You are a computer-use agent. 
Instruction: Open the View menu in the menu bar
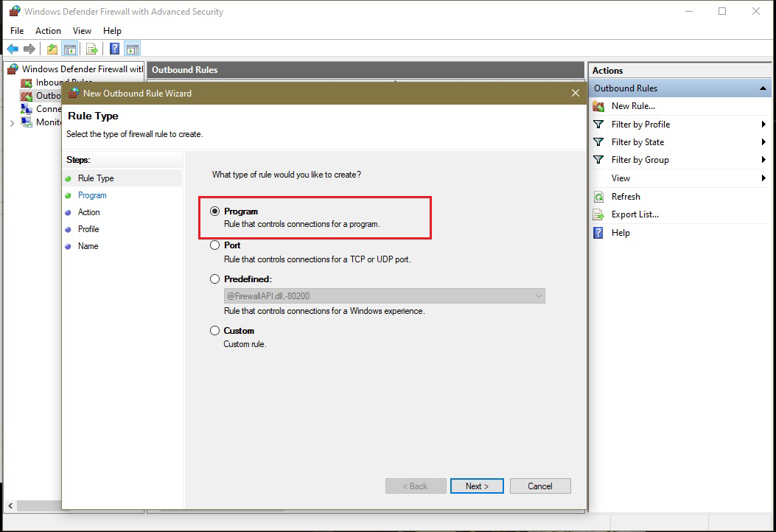click(82, 31)
